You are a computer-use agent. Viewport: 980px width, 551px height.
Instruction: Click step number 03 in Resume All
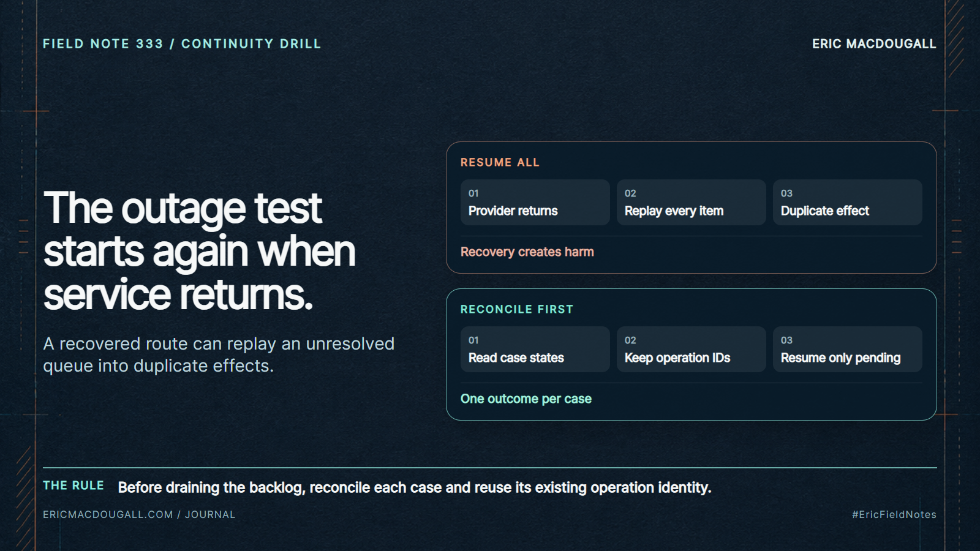click(x=786, y=193)
